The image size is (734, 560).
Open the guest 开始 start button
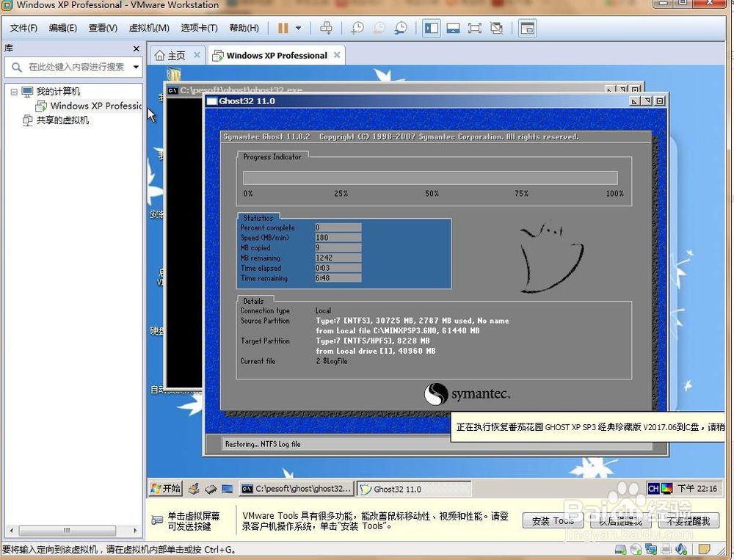(x=166, y=488)
